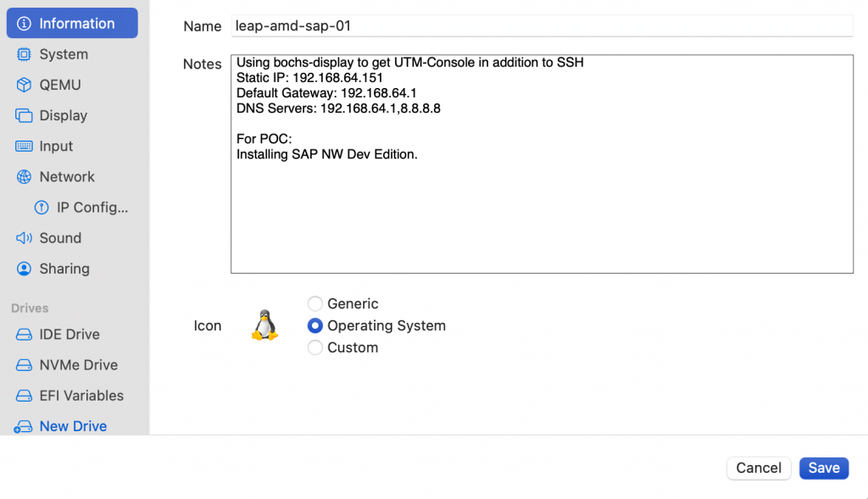Switch to the Information tab
Image resolution: width=868 pixels, height=499 pixels.
point(72,23)
